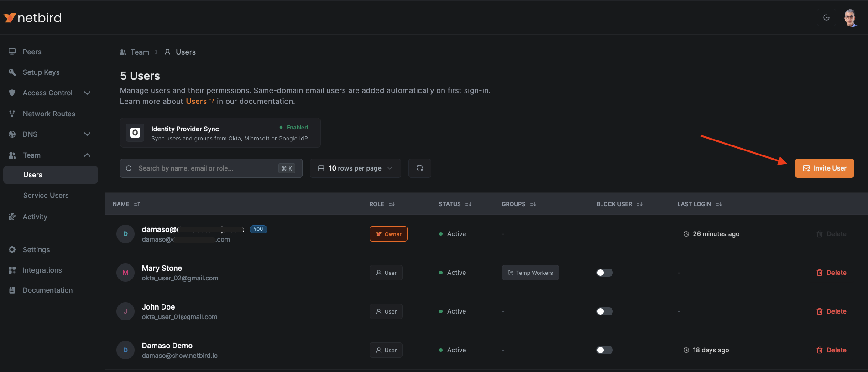Sort by Role column
The width and height of the screenshot is (868, 372).
tap(382, 204)
